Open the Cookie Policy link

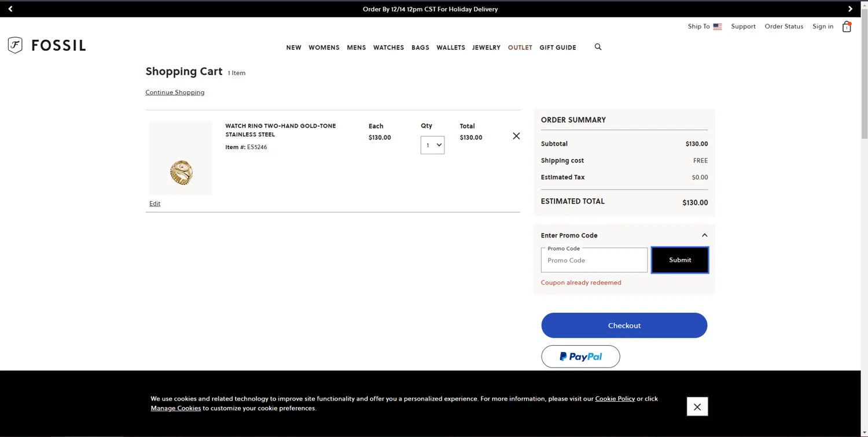tap(615, 399)
